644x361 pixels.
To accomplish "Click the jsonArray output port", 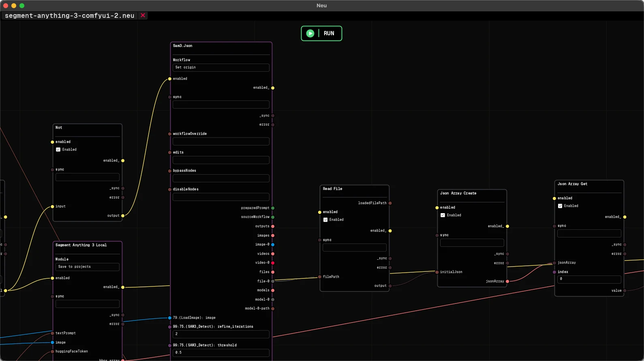I will 507,282.
